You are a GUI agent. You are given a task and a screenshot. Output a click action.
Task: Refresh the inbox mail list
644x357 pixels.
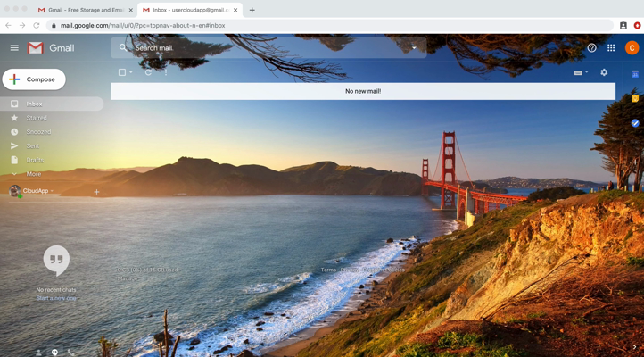148,72
